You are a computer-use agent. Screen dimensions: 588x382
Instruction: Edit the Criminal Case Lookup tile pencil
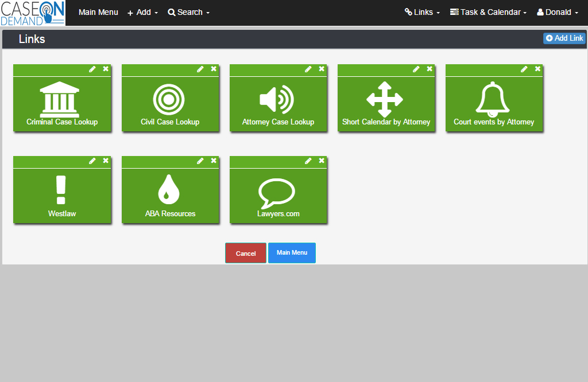point(92,69)
